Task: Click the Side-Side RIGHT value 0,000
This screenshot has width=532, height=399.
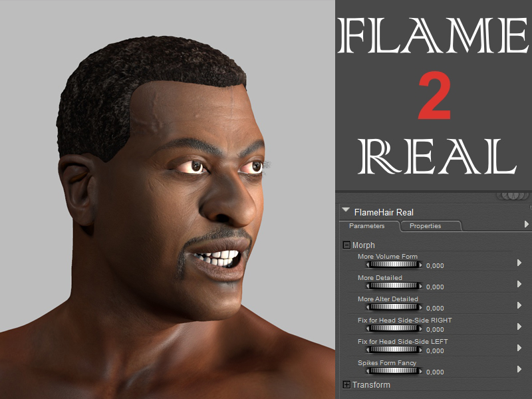Action: [435, 329]
